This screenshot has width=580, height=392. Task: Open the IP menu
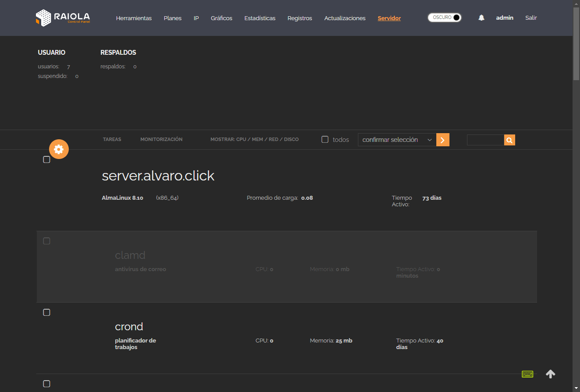196,18
